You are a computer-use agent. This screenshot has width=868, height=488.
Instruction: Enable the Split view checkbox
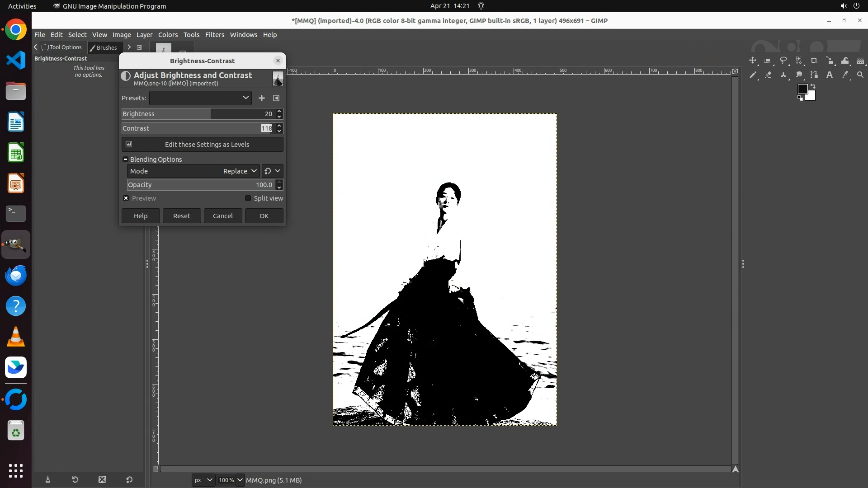coord(248,198)
